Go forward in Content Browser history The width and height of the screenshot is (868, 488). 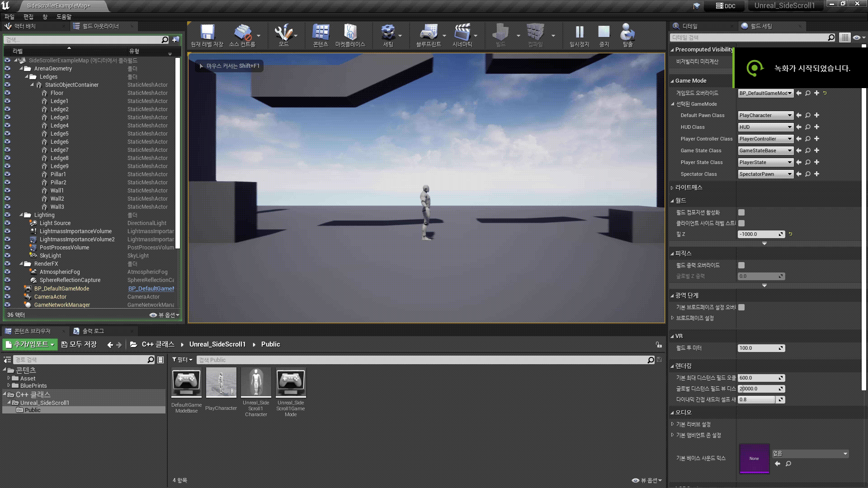[119, 345]
